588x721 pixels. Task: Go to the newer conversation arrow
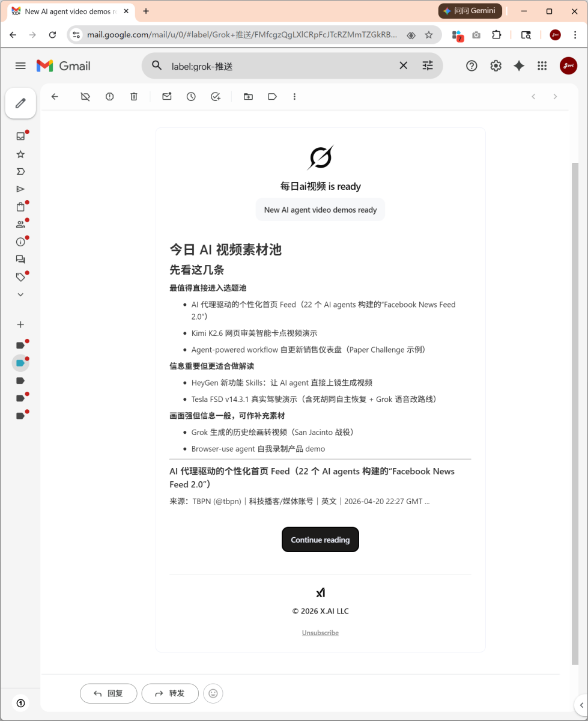pos(533,97)
